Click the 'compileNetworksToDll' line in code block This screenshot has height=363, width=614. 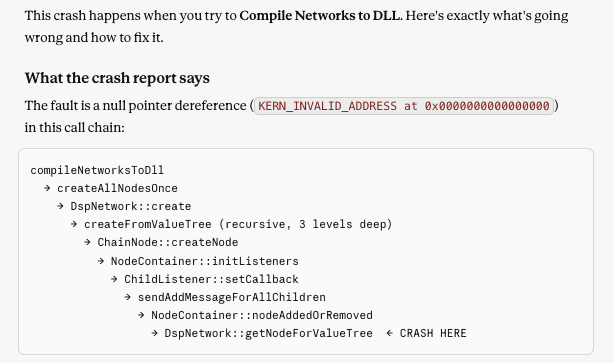(x=97, y=170)
